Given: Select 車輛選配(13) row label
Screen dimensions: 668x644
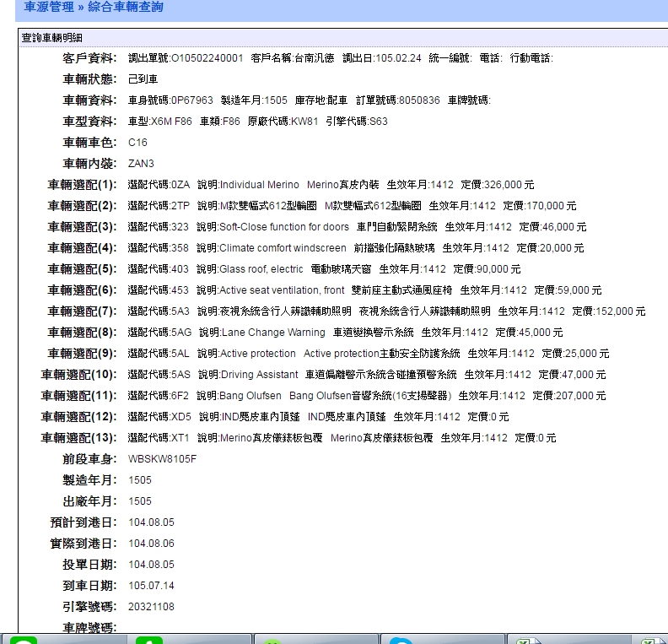Looking at the screenshot, I should click(x=78, y=438).
